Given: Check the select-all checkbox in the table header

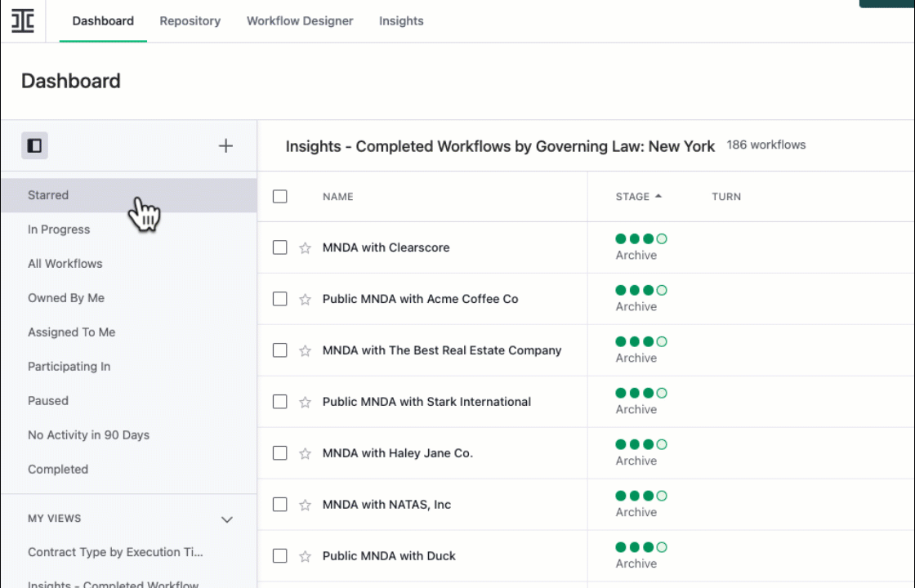Looking at the screenshot, I should click(x=279, y=196).
